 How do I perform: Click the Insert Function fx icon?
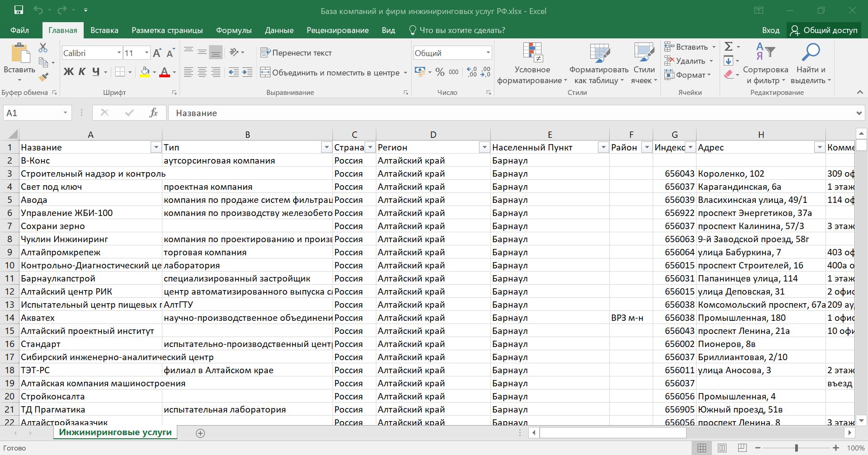click(153, 113)
